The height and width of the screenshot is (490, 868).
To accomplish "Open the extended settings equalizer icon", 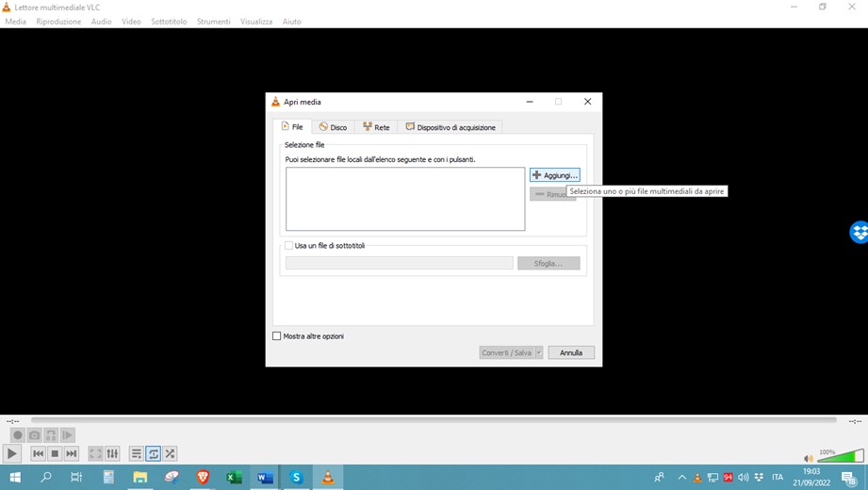I will coord(112,453).
